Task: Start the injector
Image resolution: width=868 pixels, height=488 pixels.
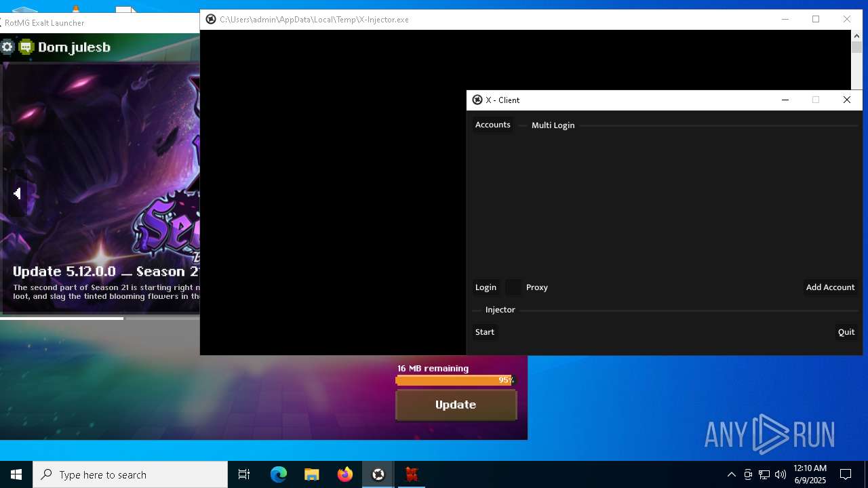Action: (x=485, y=332)
